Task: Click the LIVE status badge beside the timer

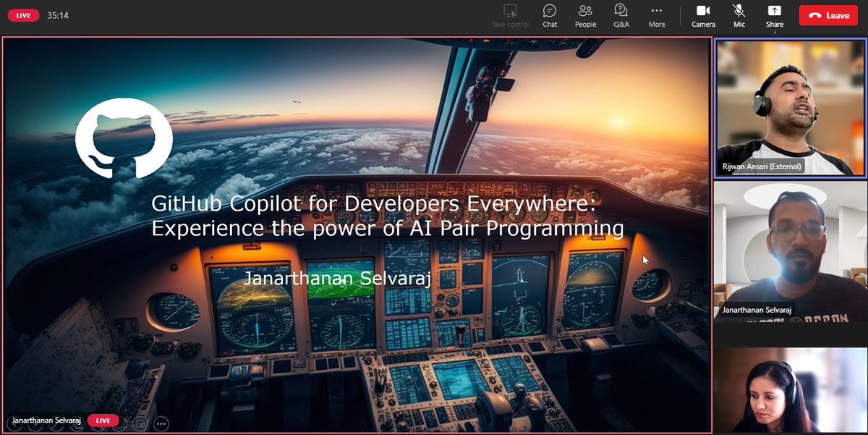Action: (x=23, y=15)
